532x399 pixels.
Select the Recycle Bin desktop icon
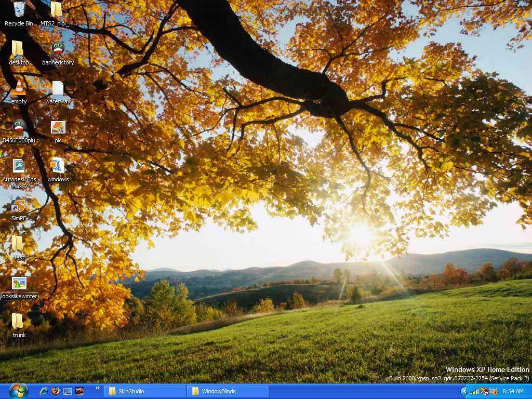pos(19,10)
